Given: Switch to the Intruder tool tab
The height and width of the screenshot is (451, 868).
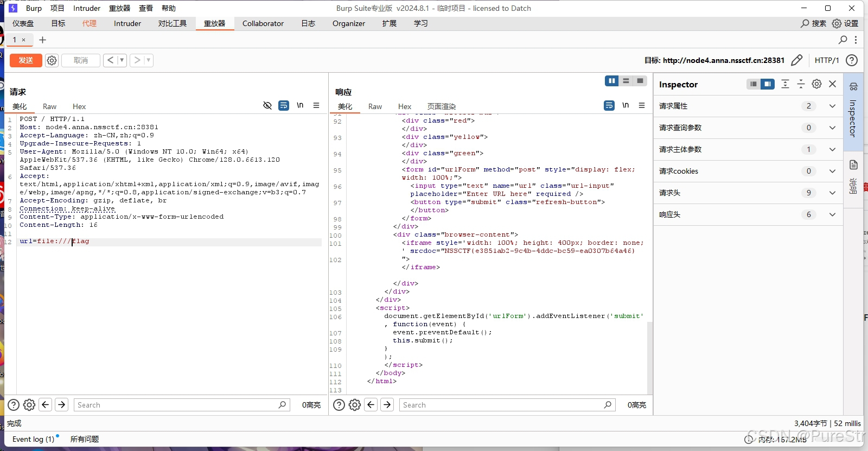Looking at the screenshot, I should click(x=127, y=23).
